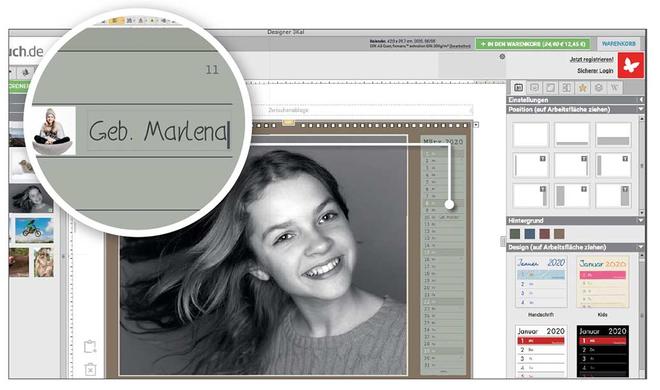This screenshot has height=390, width=660.
Task: Follow the Sicherer Login link
Action: [595, 71]
